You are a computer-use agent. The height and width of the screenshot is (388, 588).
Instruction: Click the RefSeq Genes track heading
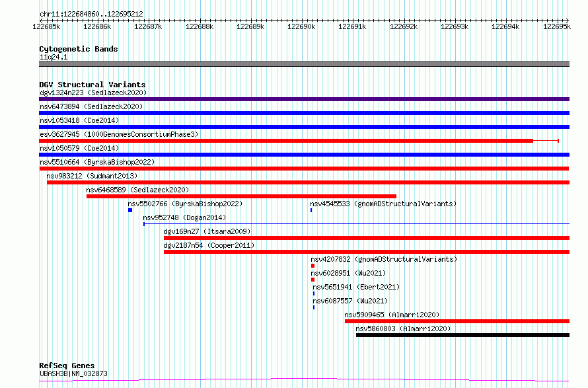coord(67,366)
